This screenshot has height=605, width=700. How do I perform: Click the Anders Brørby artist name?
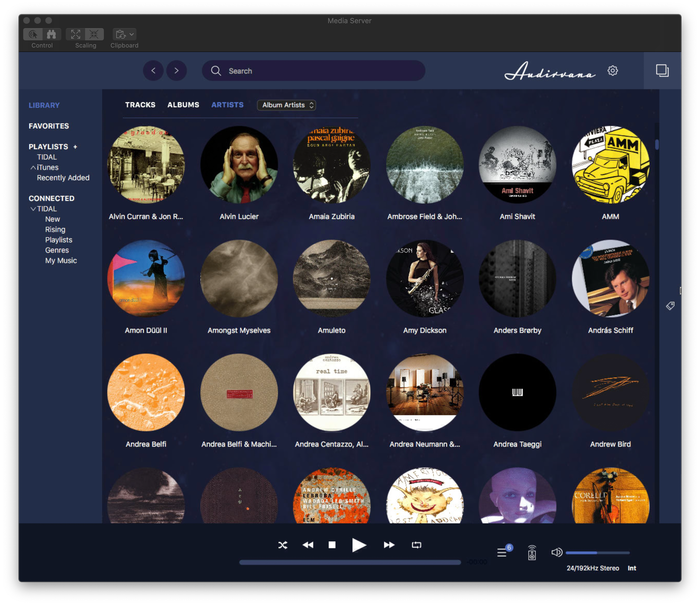518,330
